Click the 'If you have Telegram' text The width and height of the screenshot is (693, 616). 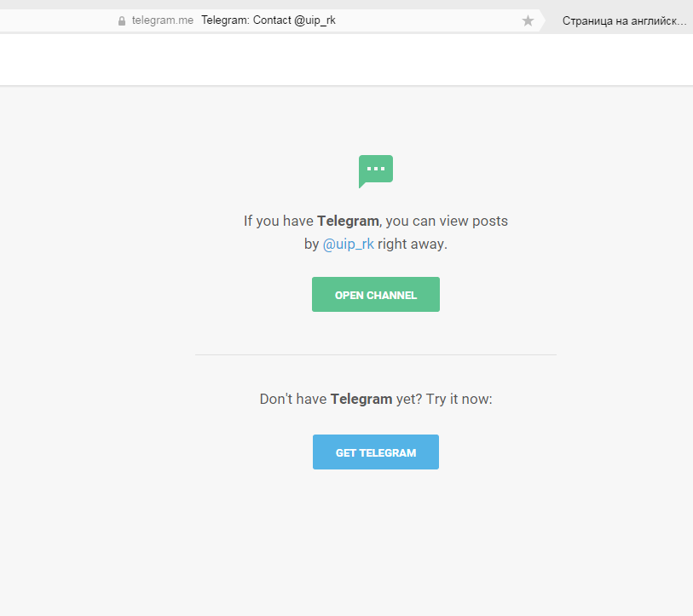pos(311,221)
